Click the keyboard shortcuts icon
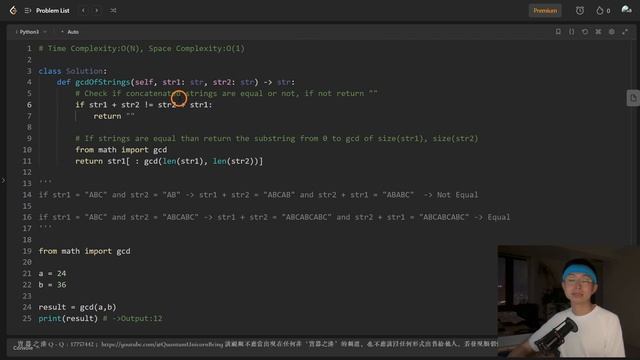Image resolution: width=640 pixels, height=360 pixels. tap(598, 32)
